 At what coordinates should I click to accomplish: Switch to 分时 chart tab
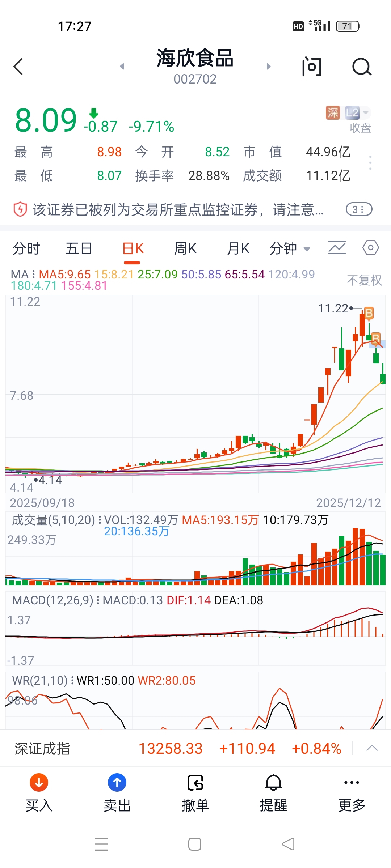click(26, 248)
